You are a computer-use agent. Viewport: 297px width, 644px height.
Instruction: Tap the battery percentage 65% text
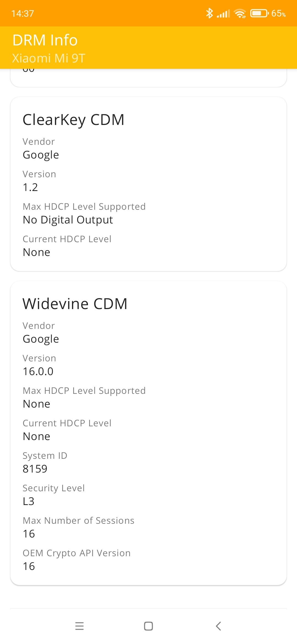[x=278, y=13]
